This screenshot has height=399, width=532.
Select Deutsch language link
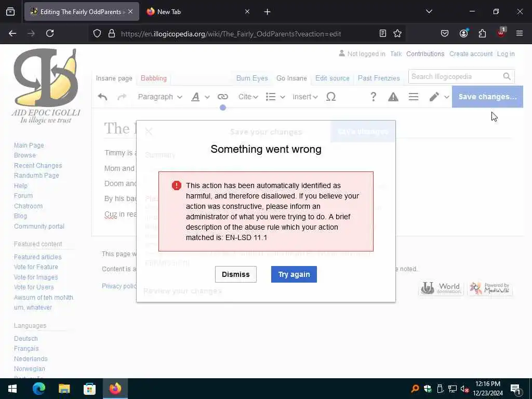click(x=26, y=339)
